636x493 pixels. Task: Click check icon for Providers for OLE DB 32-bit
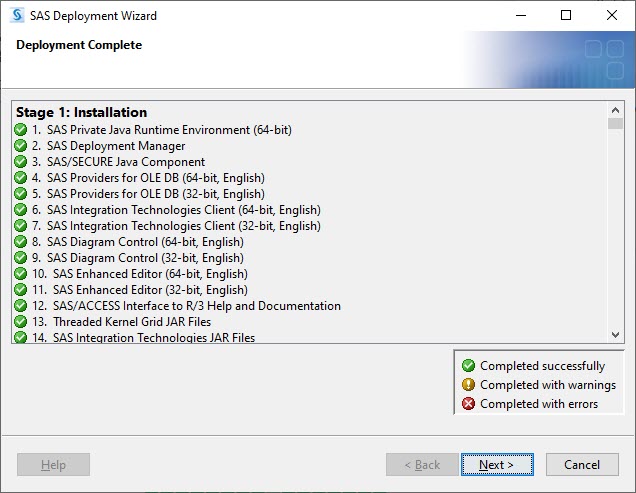click(20, 194)
